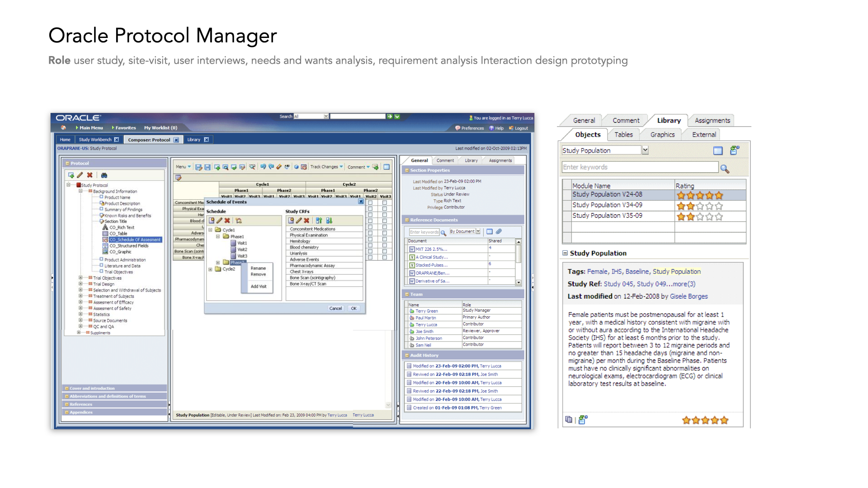Open the Study Population combo box arrow
Viewport: 868px width, 488px height.
(645, 150)
